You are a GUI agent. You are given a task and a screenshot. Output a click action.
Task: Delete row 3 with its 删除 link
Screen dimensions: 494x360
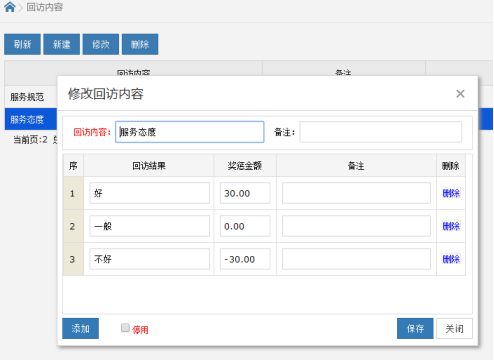[451, 259]
